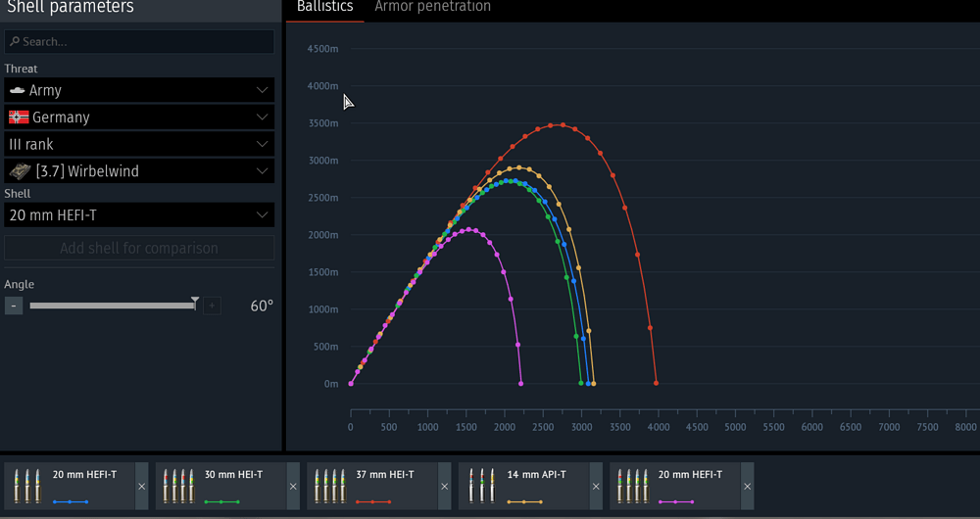Screen dimensions: 980x519
Task: Increase angle with the plus button
Action: click(x=212, y=306)
